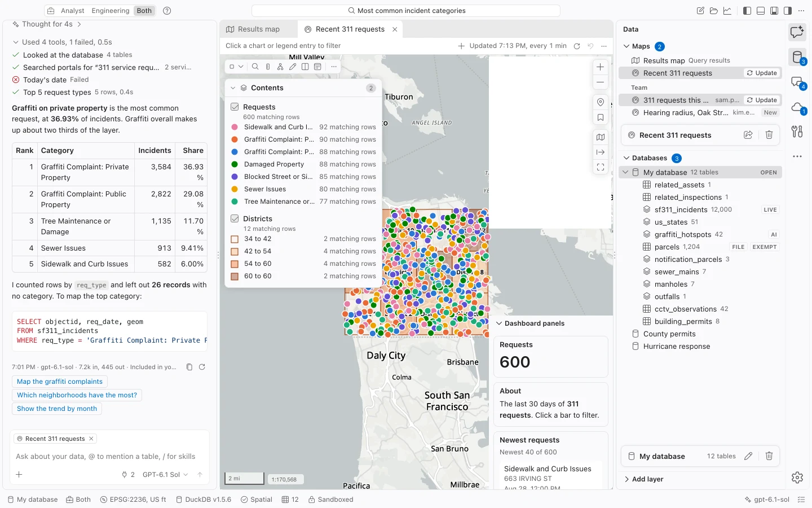This screenshot has height=508, width=812.
Task: Toggle the Both mode segment
Action: click(x=144, y=10)
